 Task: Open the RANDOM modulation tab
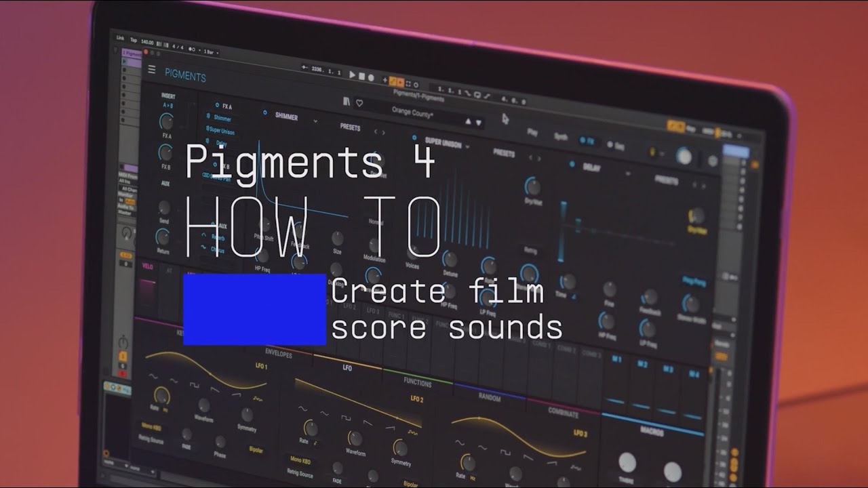point(490,399)
